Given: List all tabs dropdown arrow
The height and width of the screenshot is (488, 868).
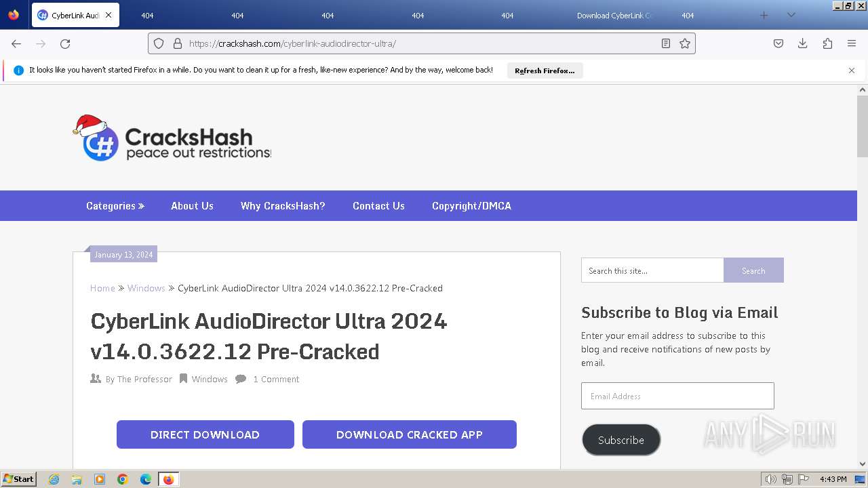Looking at the screenshot, I should 791,15.
